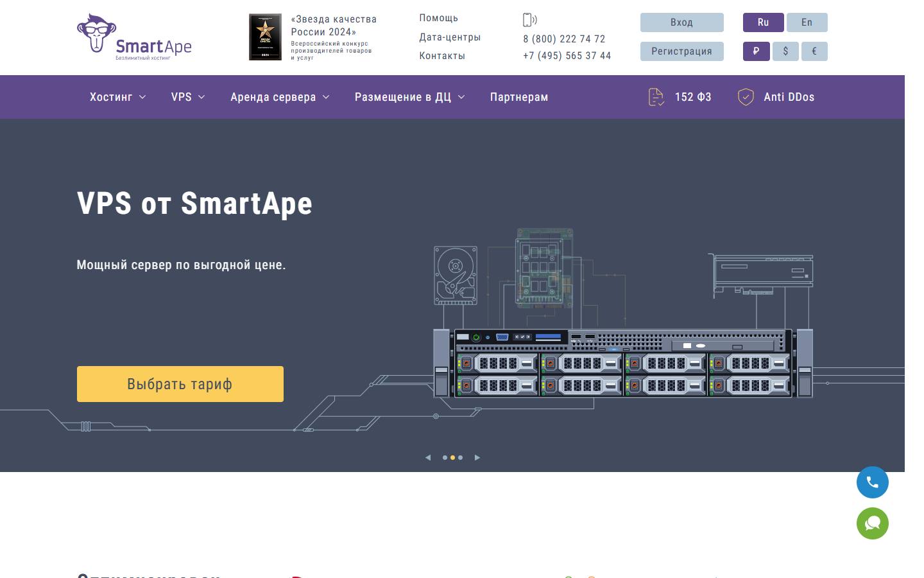Open the Anti DDos menu link

[x=789, y=97]
